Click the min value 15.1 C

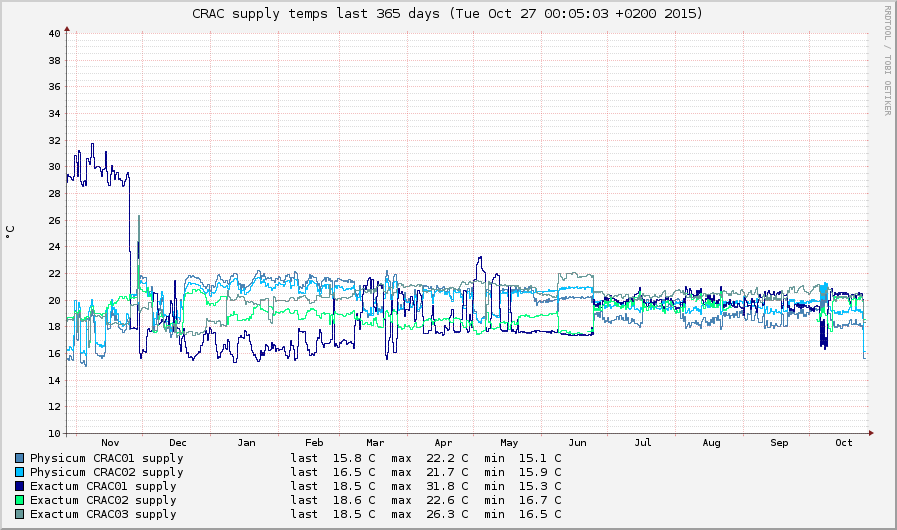click(x=540, y=458)
